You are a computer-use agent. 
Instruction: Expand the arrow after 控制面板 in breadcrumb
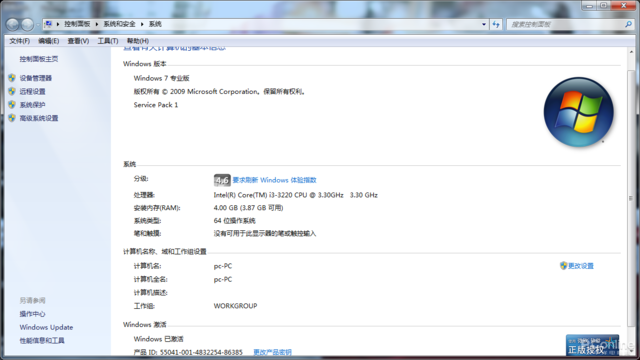97,24
